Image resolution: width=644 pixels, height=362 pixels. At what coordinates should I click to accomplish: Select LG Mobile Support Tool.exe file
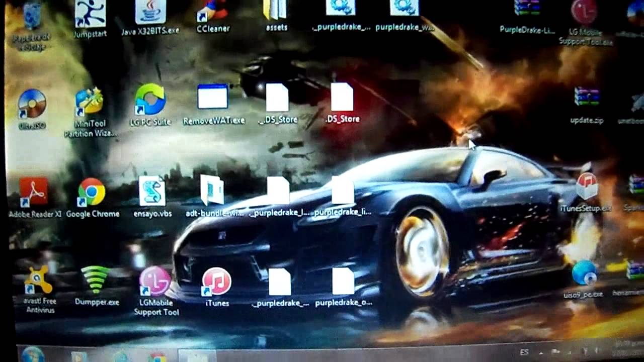[586, 23]
